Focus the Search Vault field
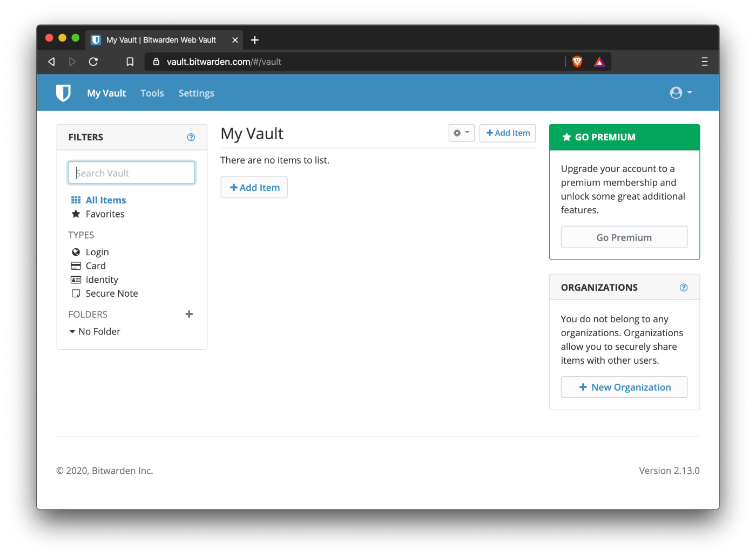756x558 pixels. (x=132, y=173)
